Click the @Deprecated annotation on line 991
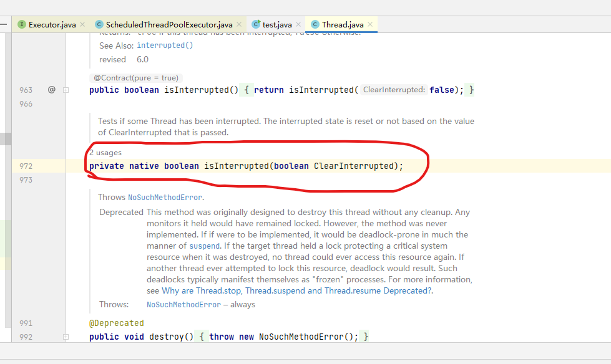This screenshot has width=611, height=364. coord(117,323)
